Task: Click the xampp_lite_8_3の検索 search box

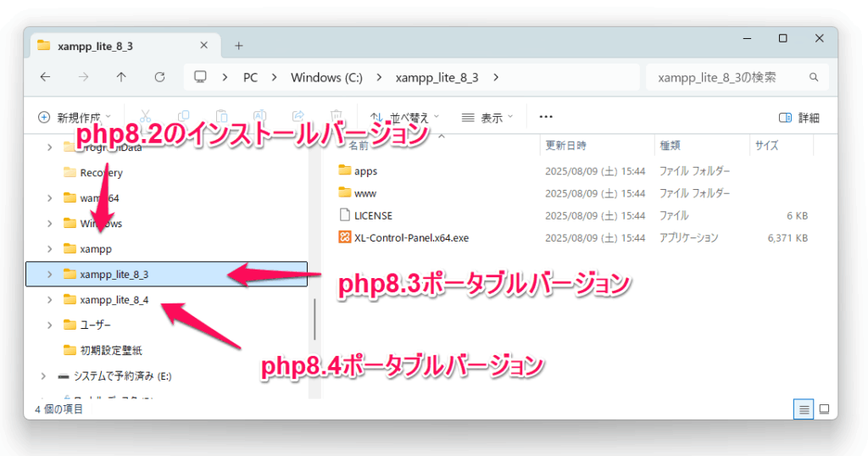Action: point(737,77)
